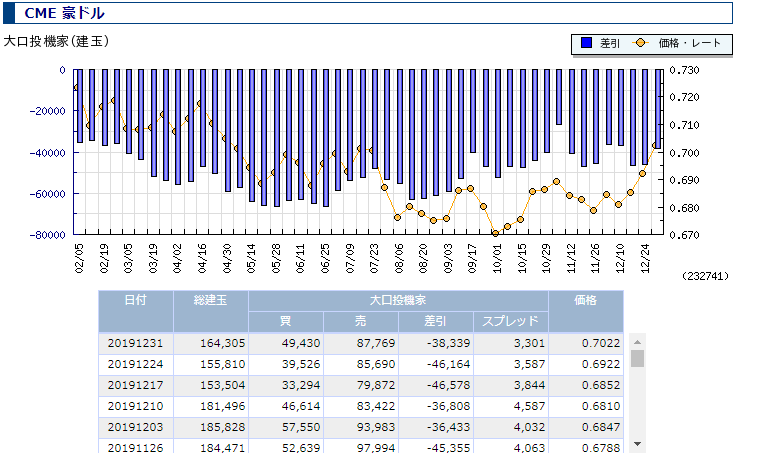773x461 pixels.
Task: Click the table scrollbar down arrow
Action: point(637,444)
